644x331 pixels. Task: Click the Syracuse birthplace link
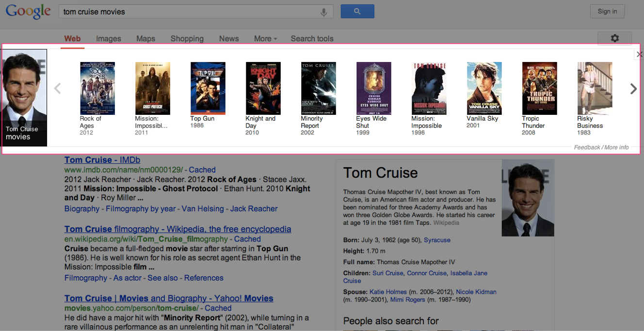pos(437,240)
